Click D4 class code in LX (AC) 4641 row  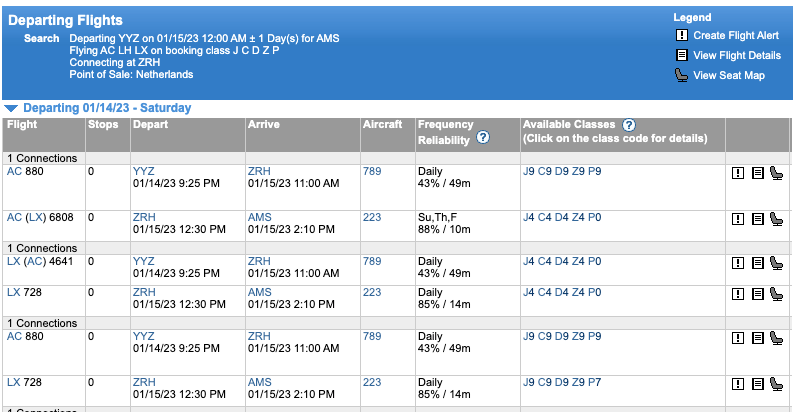pyautogui.click(x=561, y=261)
